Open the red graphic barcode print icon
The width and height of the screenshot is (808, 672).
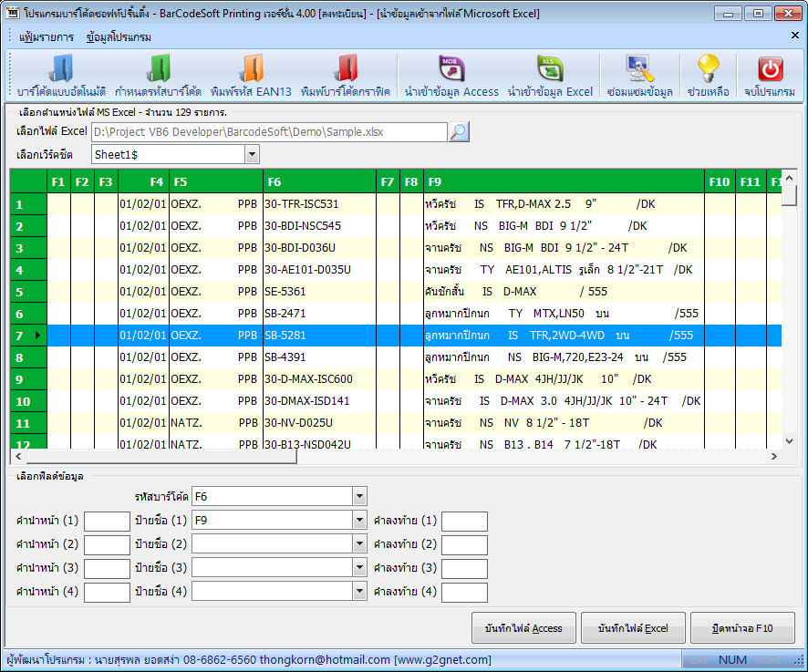click(x=346, y=69)
